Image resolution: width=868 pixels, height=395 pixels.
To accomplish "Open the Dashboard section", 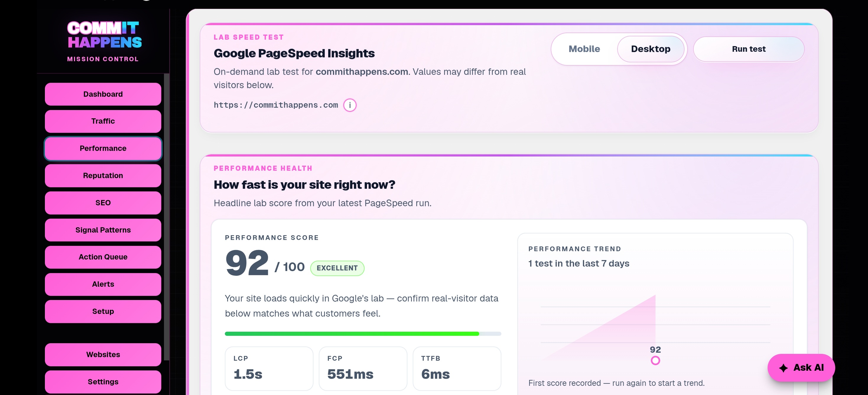I will pyautogui.click(x=103, y=94).
